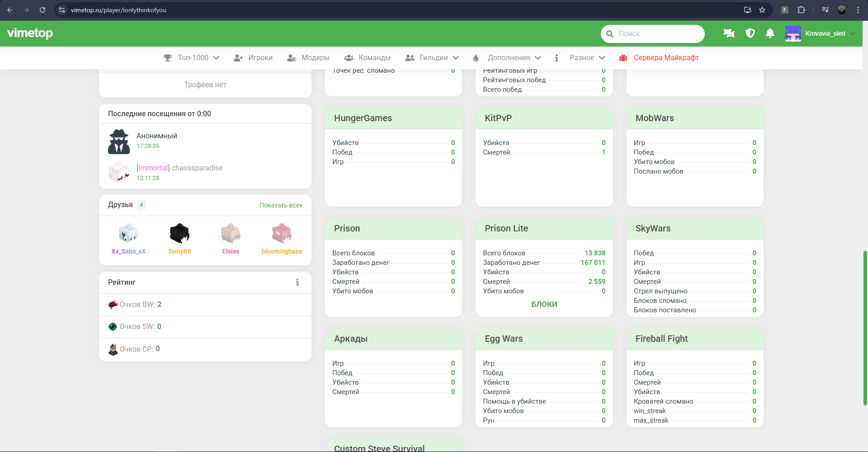
Task: Open the chat messages icon in header
Action: (x=729, y=33)
